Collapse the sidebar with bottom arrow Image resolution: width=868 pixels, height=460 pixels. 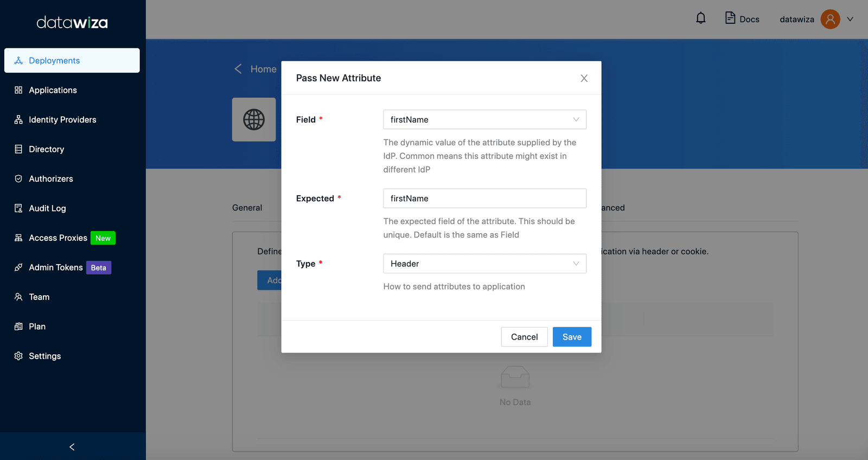coord(72,446)
